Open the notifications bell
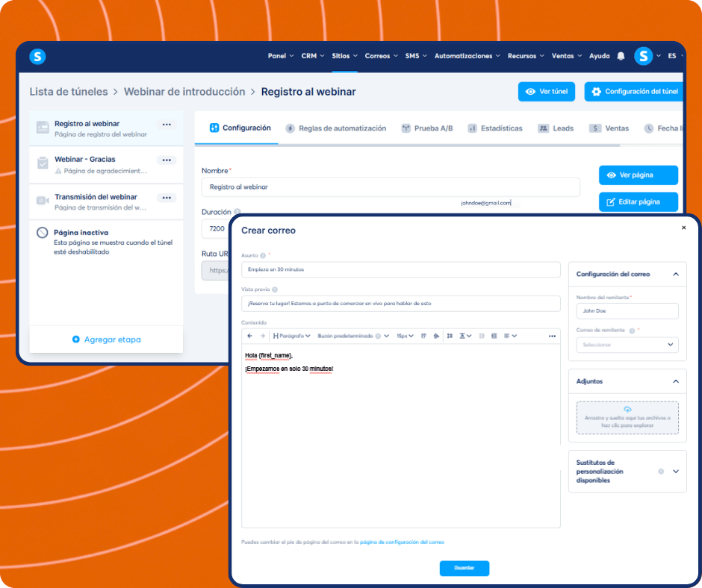The image size is (702, 588). tap(621, 56)
